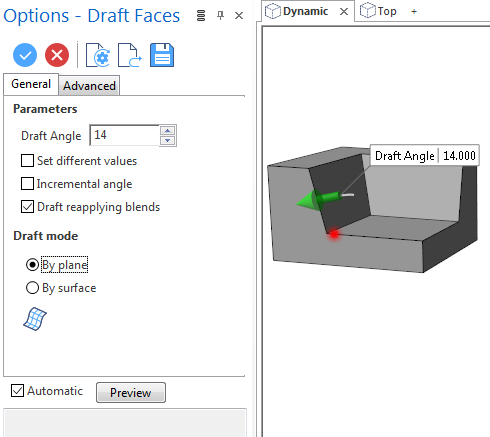
Task: Select By surface draft mode
Action: [32, 288]
